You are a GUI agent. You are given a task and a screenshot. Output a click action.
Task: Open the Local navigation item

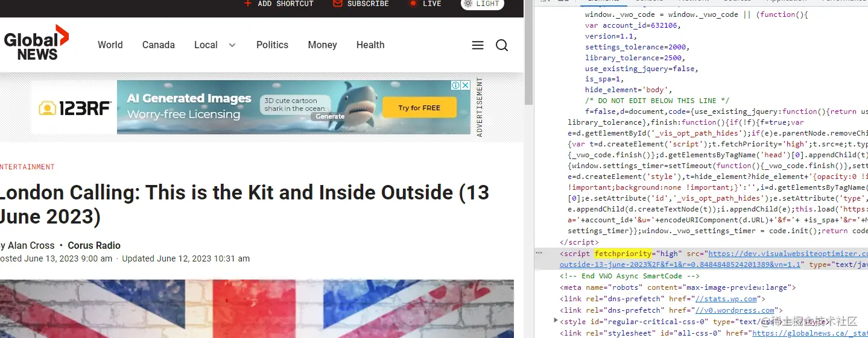[x=206, y=45]
